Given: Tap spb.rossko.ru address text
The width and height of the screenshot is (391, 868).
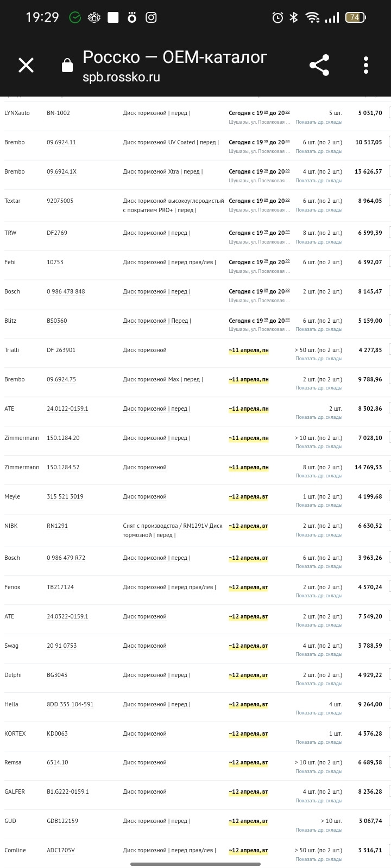Looking at the screenshot, I should point(121,77).
